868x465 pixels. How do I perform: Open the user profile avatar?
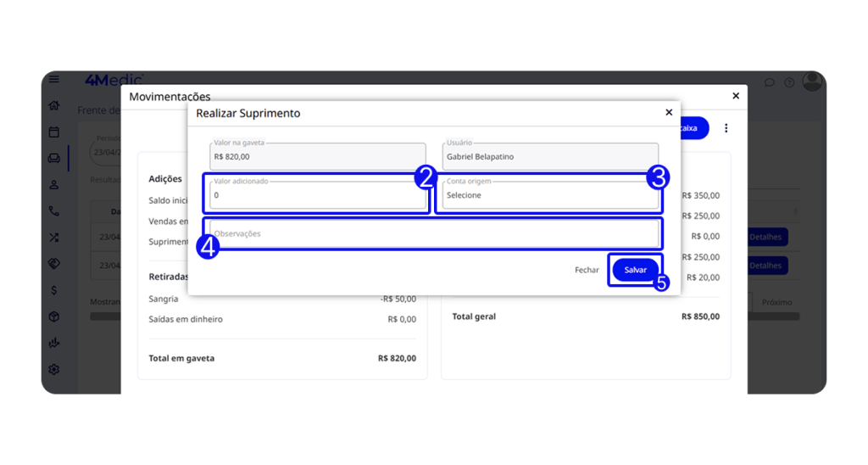coord(812,81)
